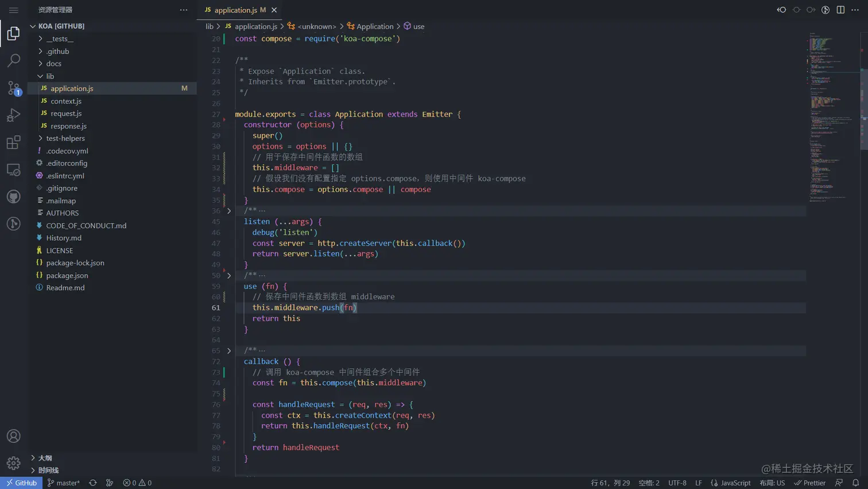Toggle file blame git icon in editor toolbar

coord(826,10)
